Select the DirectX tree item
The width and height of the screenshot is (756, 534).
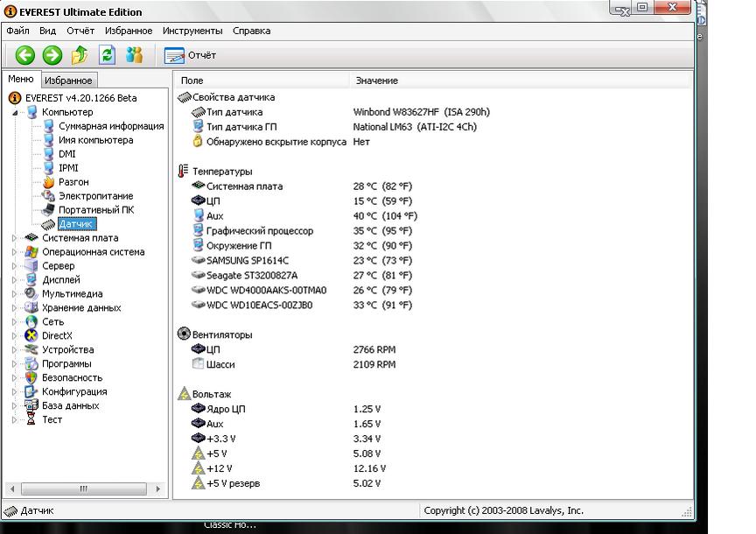click(57, 336)
